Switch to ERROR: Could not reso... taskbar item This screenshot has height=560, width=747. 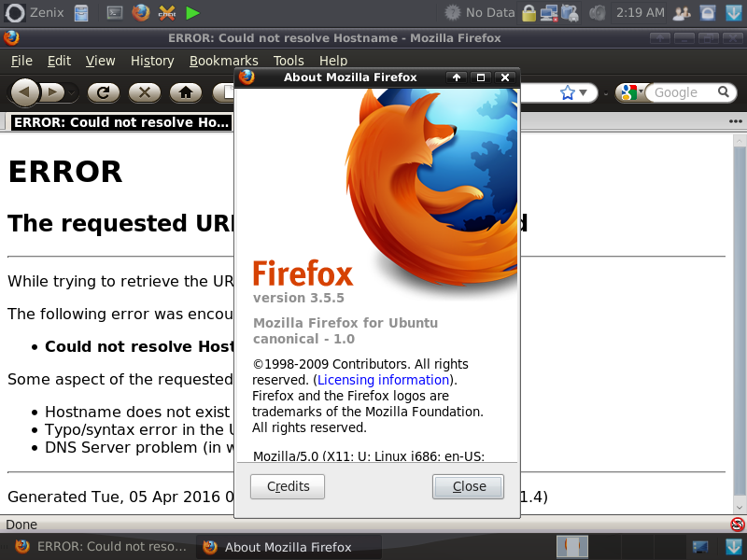[x=101, y=547]
